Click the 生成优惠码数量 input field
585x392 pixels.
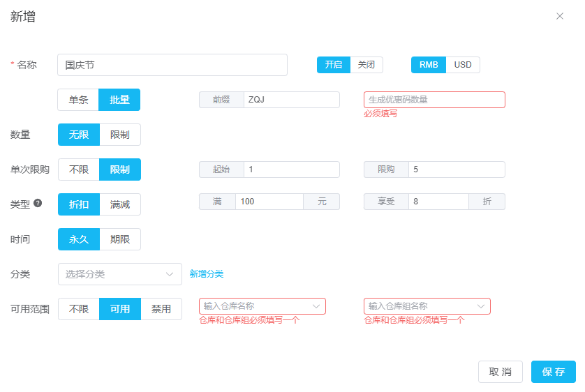coord(434,100)
